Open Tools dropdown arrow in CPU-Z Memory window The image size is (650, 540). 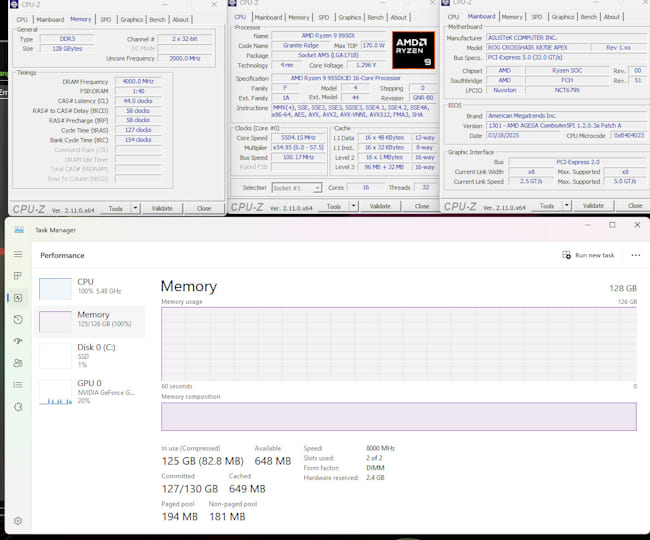pyautogui.click(x=136, y=208)
